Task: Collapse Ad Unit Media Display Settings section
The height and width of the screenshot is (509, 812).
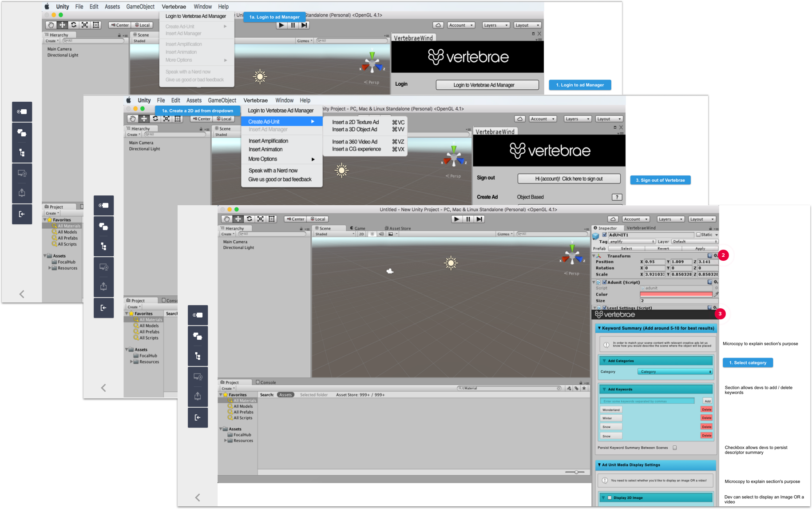Action: coord(599,465)
